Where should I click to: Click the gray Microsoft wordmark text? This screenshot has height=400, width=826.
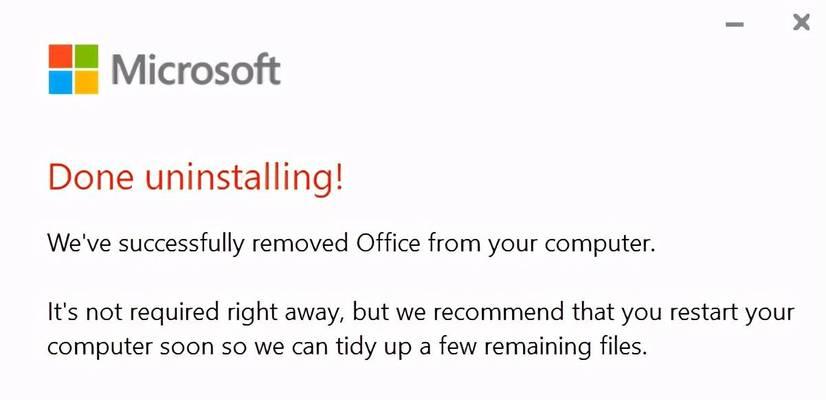pos(196,69)
